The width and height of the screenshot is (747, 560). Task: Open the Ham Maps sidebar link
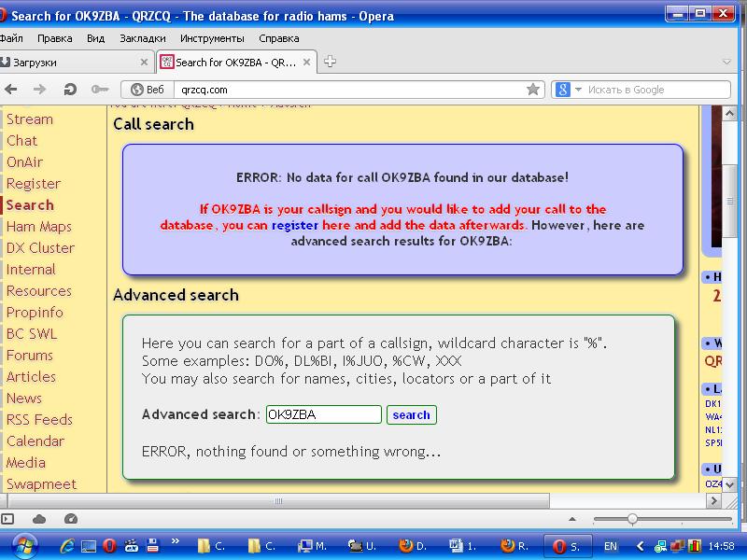click(39, 226)
